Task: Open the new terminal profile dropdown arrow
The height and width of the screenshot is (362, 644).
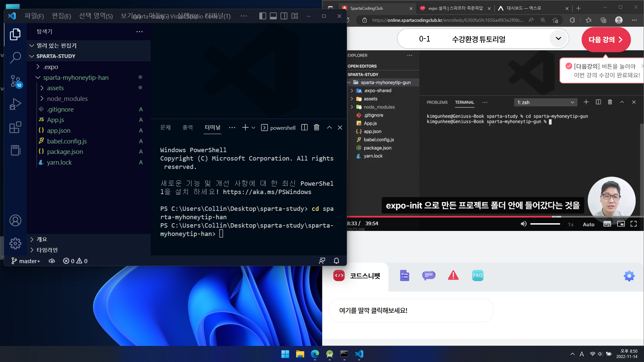Action: click(x=253, y=128)
